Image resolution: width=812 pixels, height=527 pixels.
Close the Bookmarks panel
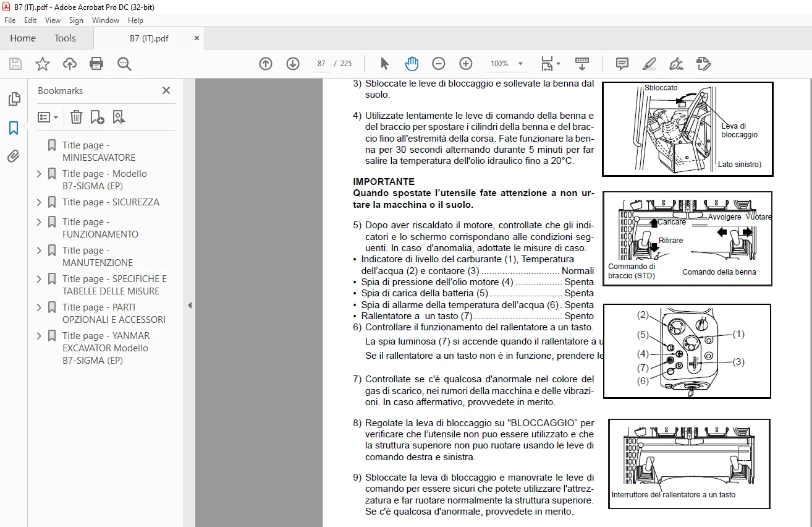[x=166, y=90]
